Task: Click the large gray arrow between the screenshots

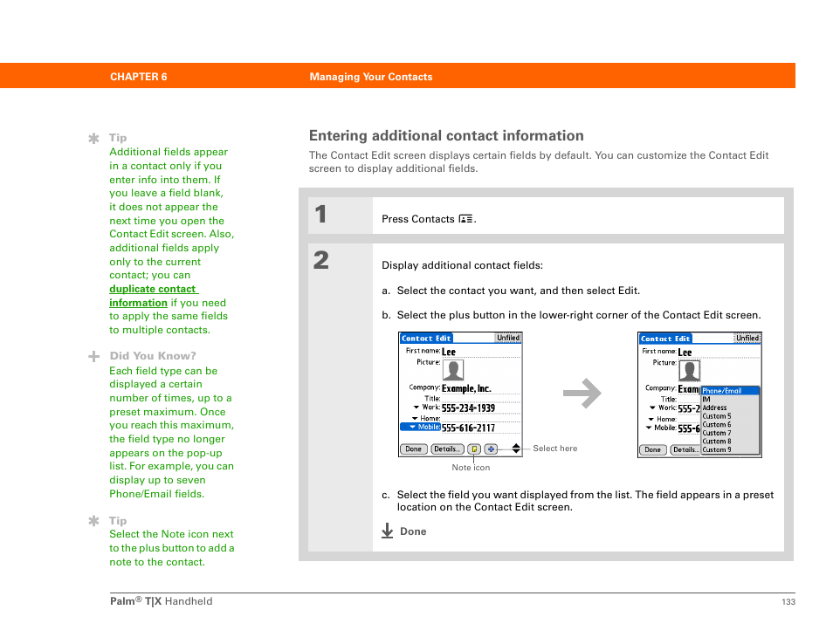Action: [x=582, y=394]
